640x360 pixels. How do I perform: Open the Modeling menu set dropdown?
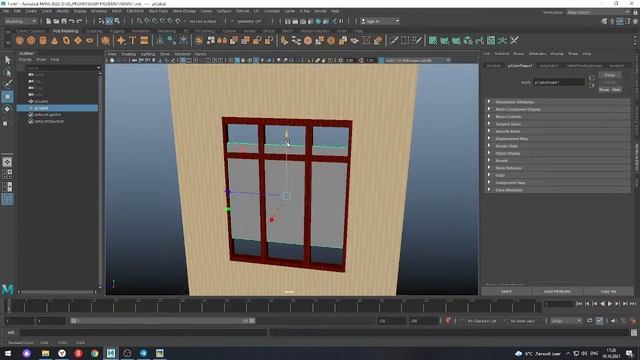click(20, 21)
